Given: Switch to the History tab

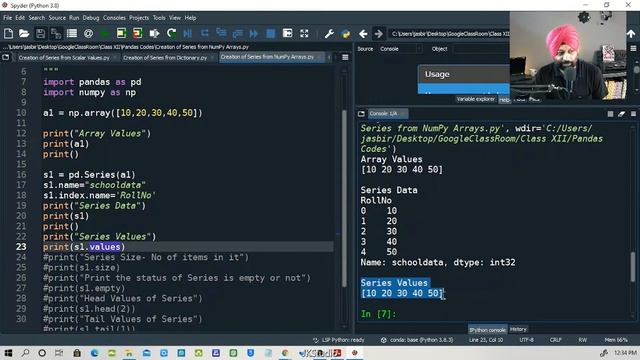Looking at the screenshot, I should point(518,329).
